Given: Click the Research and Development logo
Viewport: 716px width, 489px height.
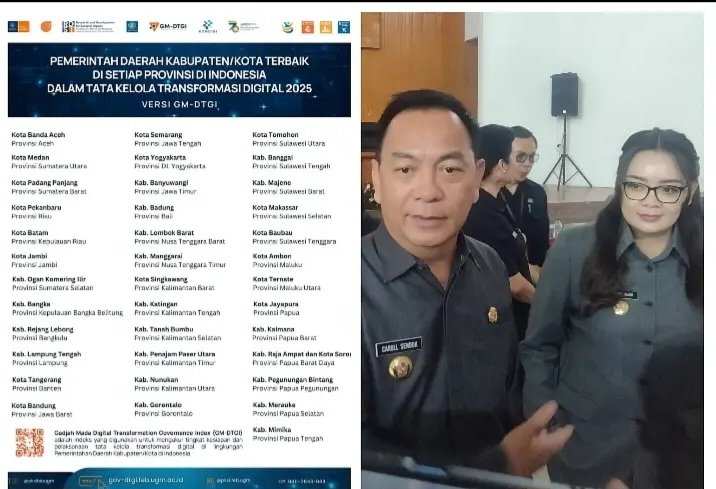Looking at the screenshot, I should (86, 26).
